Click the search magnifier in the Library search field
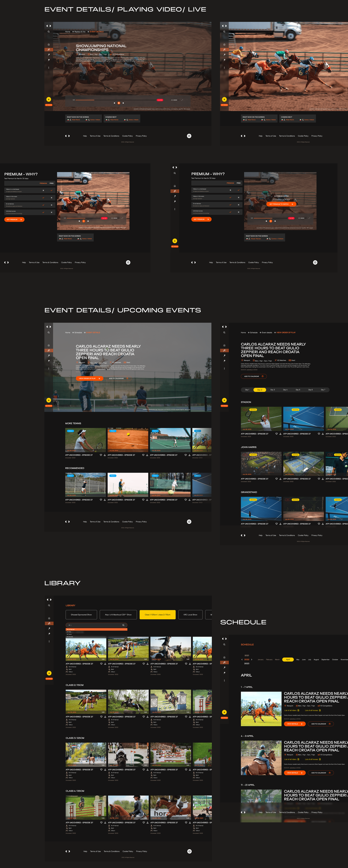Screen dimensions: 348x868 coord(123,625)
